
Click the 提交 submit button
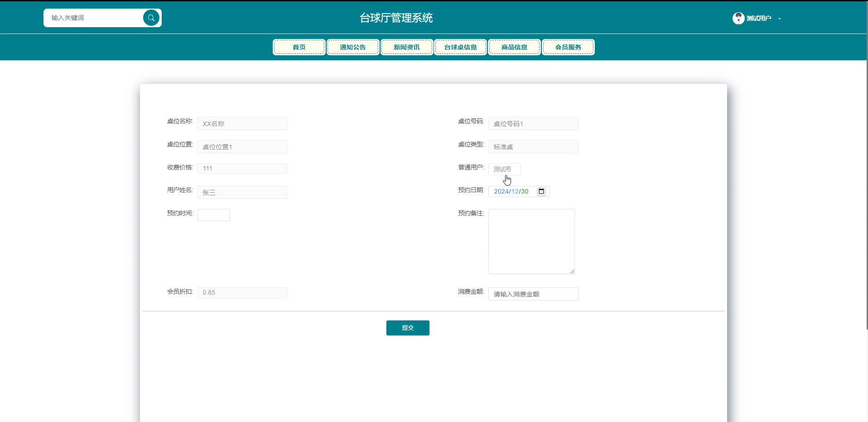pyautogui.click(x=408, y=328)
